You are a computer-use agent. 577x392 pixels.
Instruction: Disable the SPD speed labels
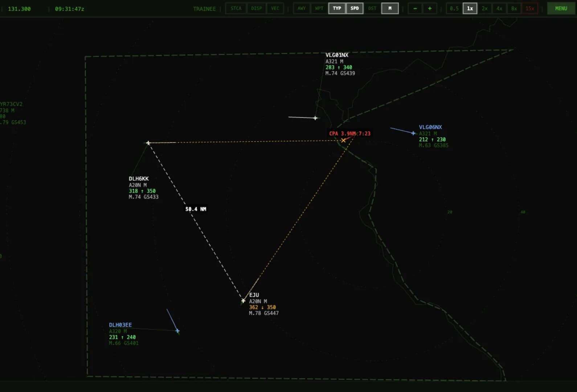pyautogui.click(x=355, y=8)
